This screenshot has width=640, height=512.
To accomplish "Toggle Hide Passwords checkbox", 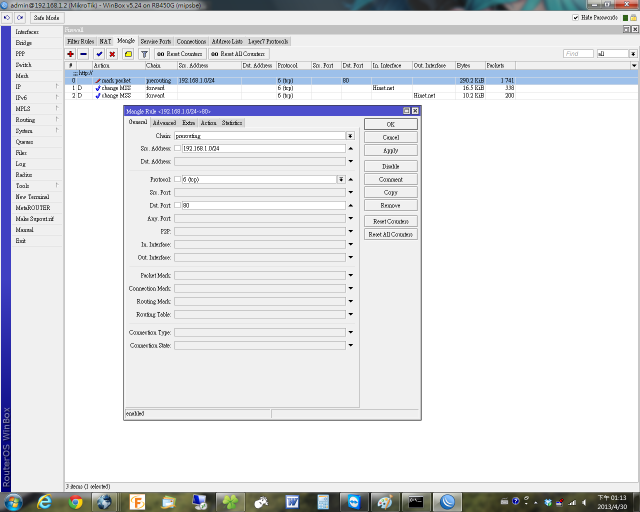I will point(576,18).
